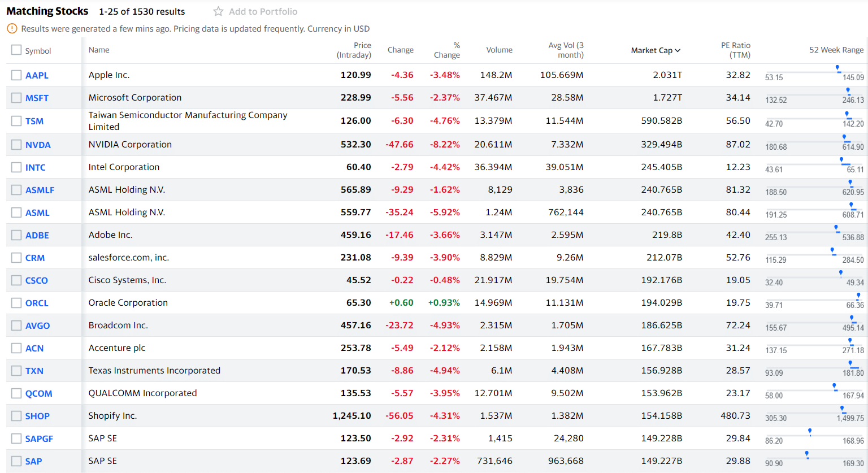868x473 pixels.
Task: Select the ORCL row checkbox
Action: 16,303
